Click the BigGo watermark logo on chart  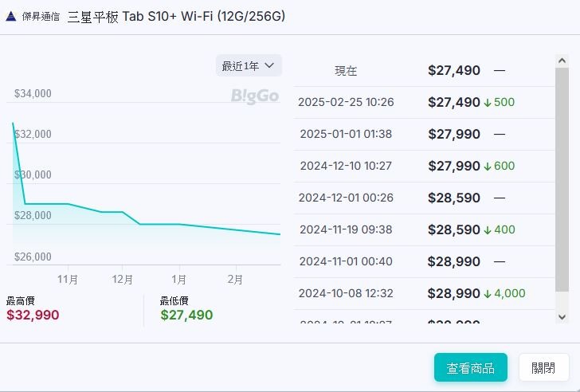click(254, 96)
